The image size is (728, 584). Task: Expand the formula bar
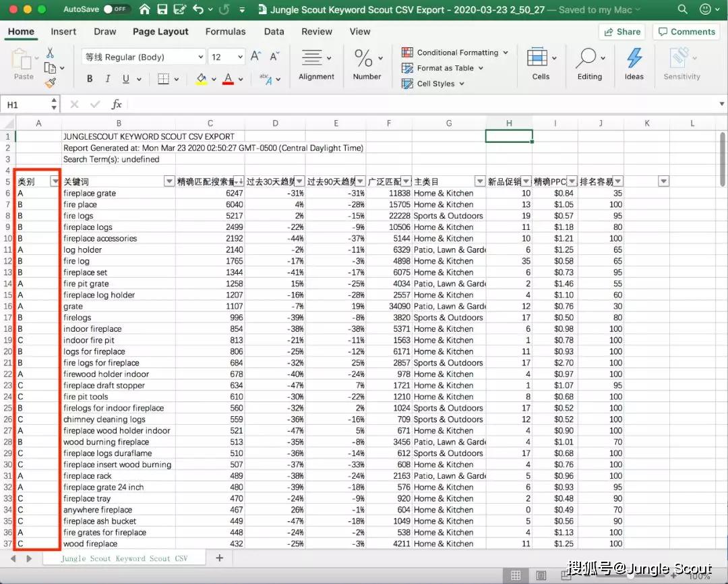click(x=721, y=104)
